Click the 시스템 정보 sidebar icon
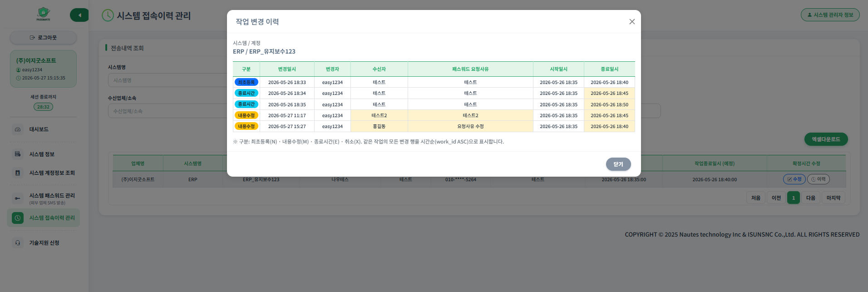868x292 pixels. click(x=18, y=154)
